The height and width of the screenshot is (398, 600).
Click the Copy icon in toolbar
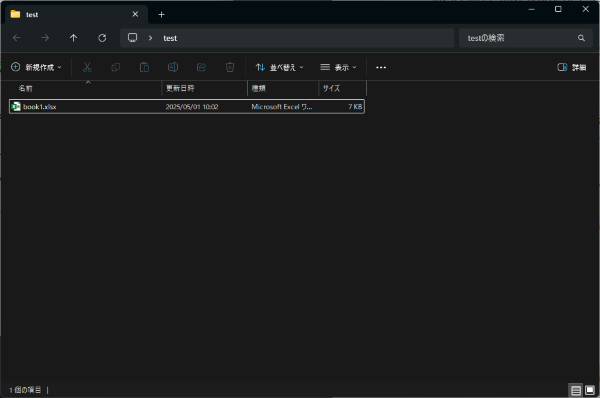coord(116,67)
